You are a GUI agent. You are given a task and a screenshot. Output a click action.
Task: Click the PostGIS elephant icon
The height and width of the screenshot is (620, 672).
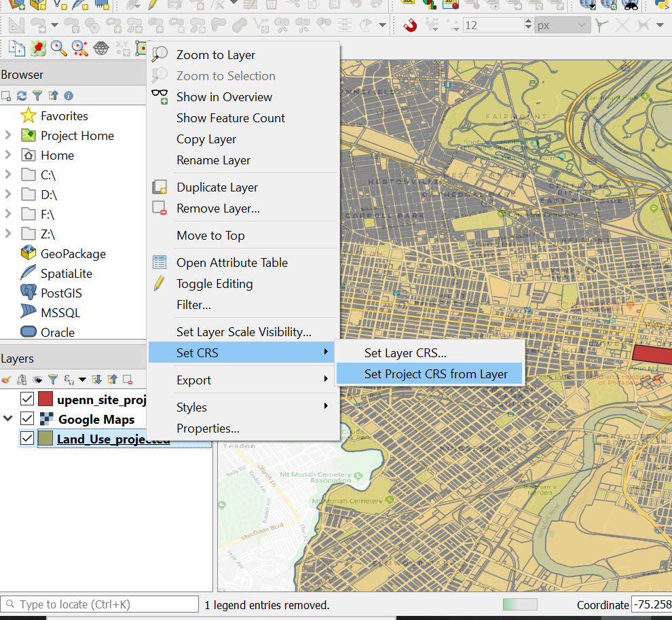pyautogui.click(x=28, y=293)
